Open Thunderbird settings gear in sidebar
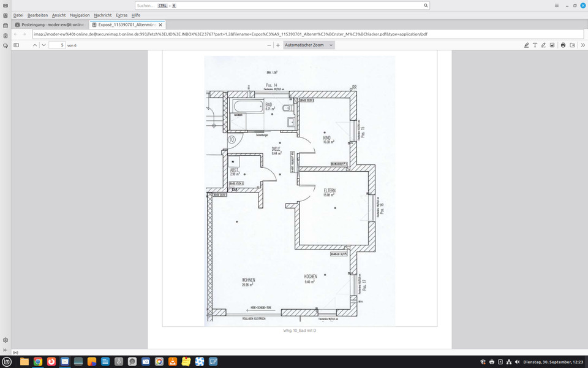 (x=6, y=340)
